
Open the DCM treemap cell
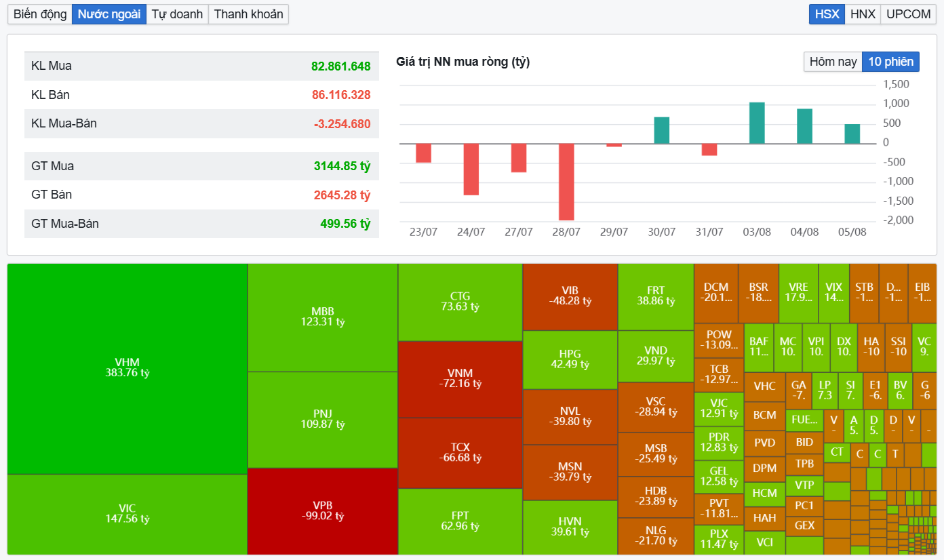click(716, 293)
